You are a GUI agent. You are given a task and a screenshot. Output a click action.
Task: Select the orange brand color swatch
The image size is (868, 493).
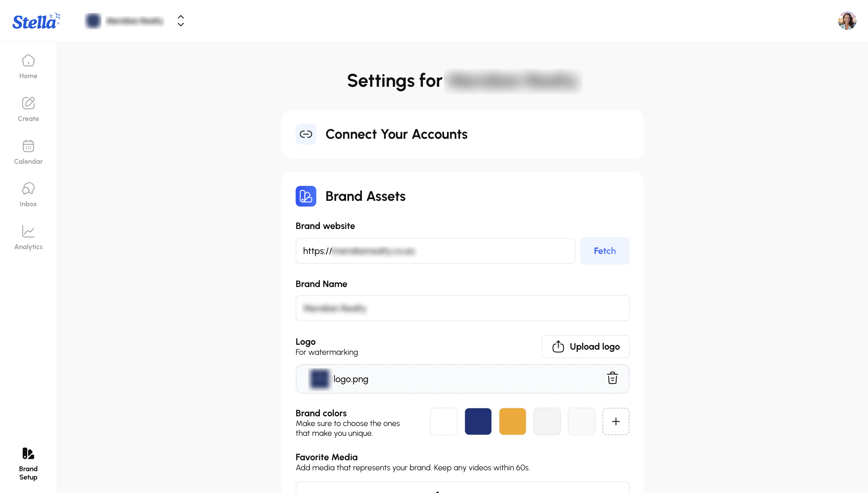click(512, 421)
